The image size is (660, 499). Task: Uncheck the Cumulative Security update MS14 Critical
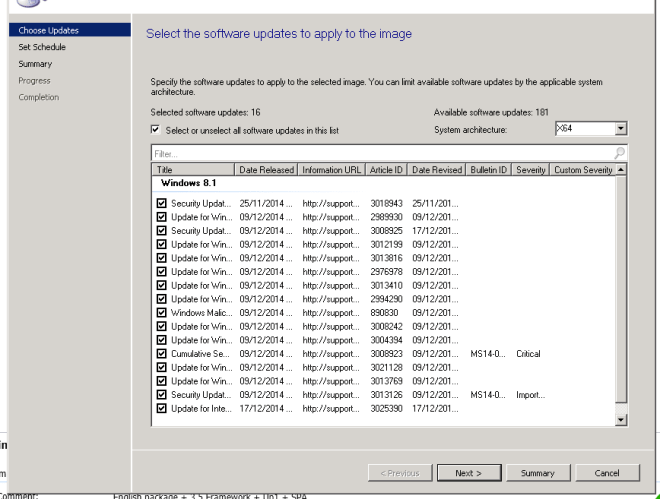(162, 353)
